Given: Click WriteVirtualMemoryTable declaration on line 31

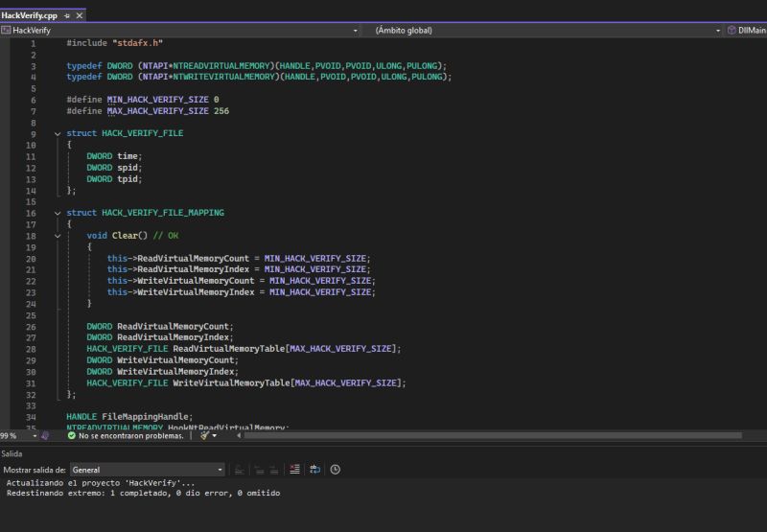Looking at the screenshot, I should click(x=246, y=382).
